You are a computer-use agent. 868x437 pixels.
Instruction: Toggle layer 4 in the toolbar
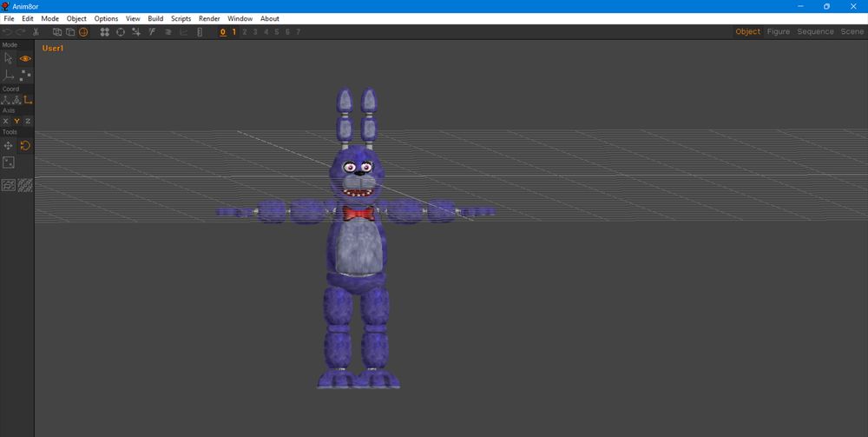[266, 32]
